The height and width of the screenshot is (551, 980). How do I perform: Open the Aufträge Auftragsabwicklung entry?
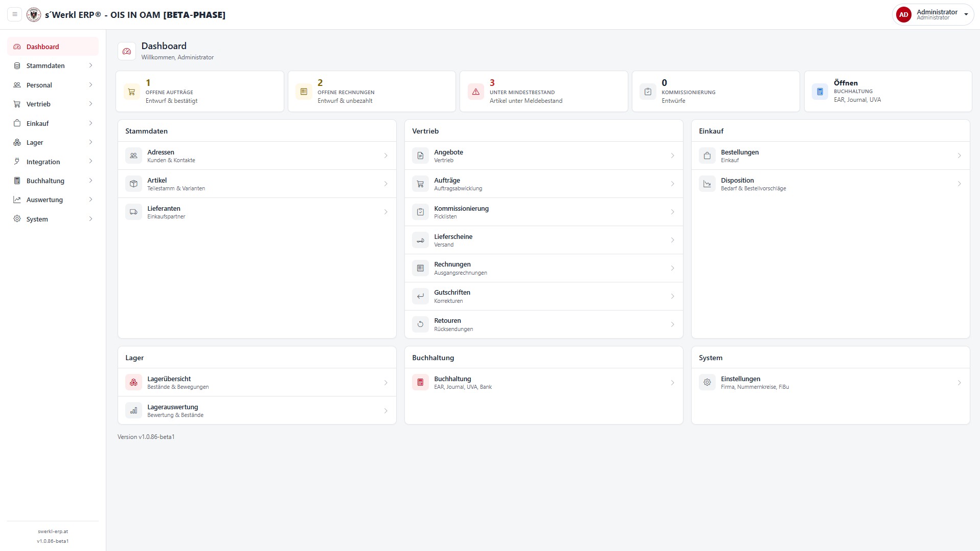[543, 184]
